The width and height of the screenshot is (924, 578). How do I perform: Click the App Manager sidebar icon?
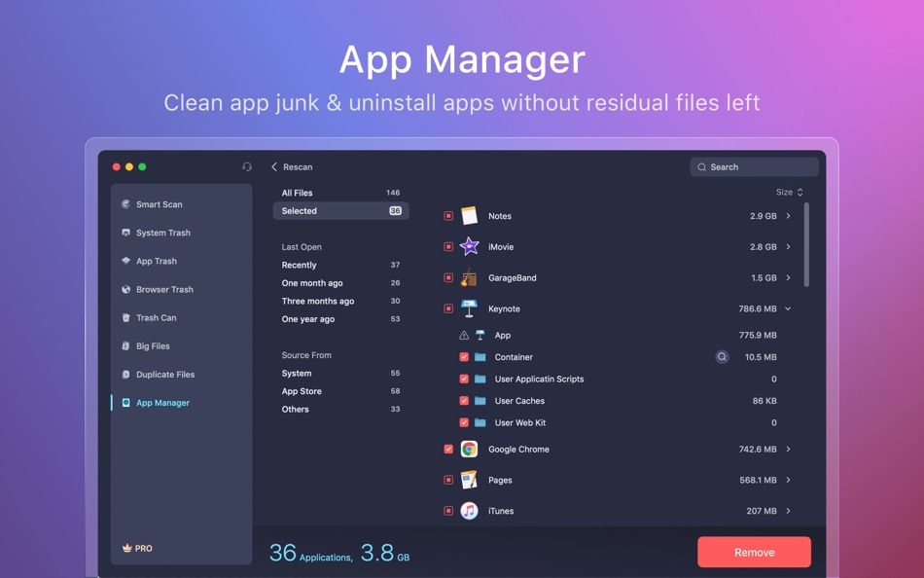tap(125, 402)
